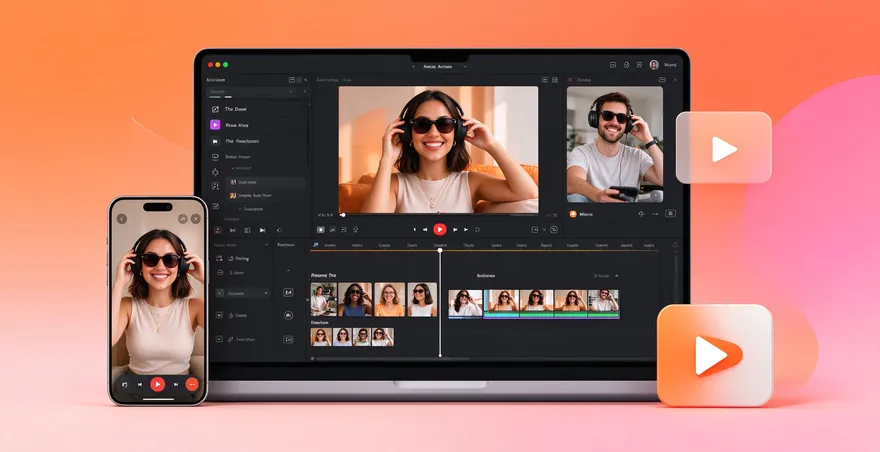Click the arrow right of left panel dropdown
This screenshot has width=880, height=452.
(x=305, y=92)
